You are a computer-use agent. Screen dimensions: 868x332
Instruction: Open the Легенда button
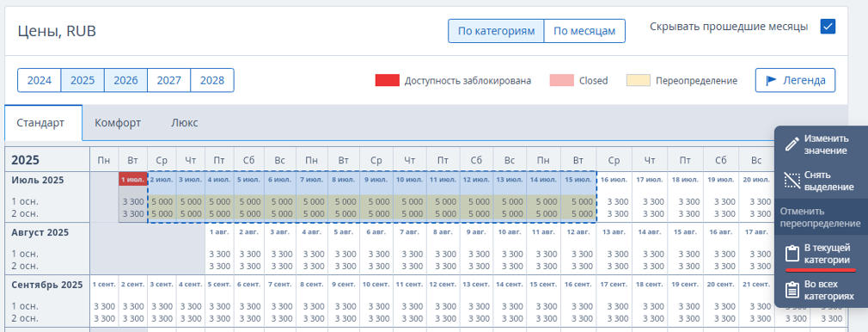click(796, 80)
